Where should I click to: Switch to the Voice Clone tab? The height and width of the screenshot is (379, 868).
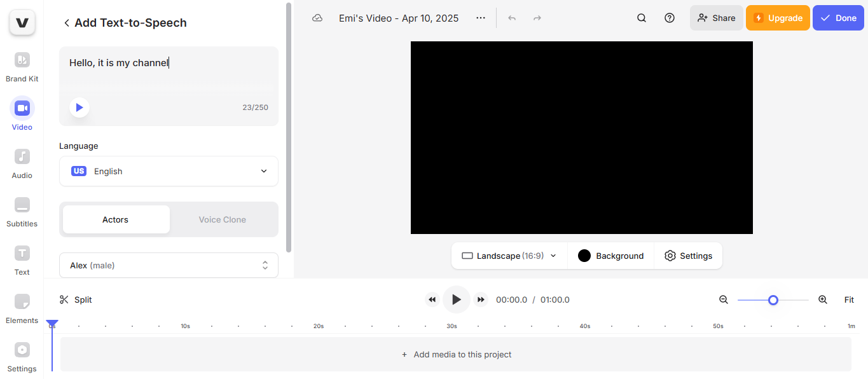(x=222, y=219)
